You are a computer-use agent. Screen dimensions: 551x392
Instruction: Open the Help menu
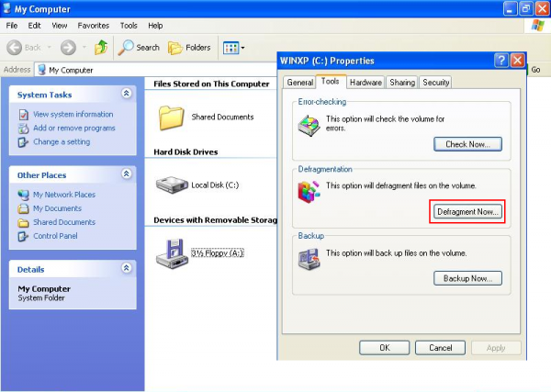tap(155, 26)
